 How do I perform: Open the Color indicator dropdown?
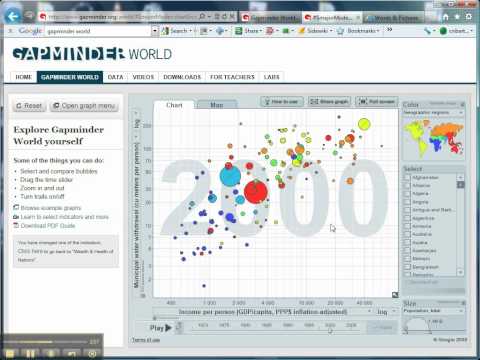click(x=433, y=113)
